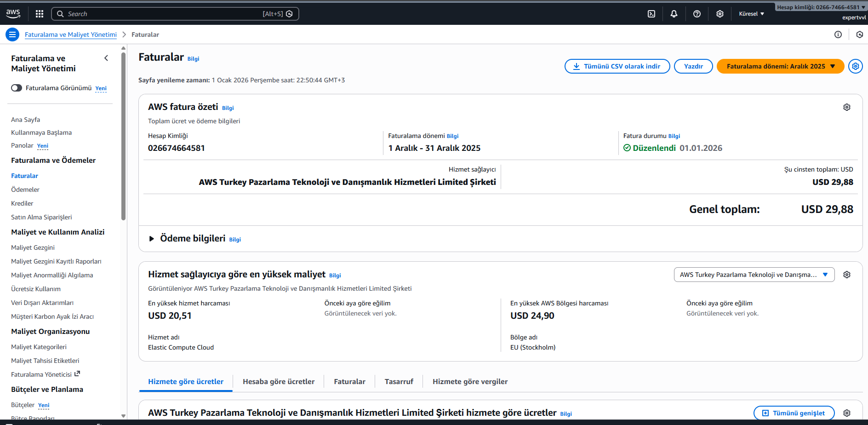Open the Faturalar tab below the summary

(x=350, y=382)
